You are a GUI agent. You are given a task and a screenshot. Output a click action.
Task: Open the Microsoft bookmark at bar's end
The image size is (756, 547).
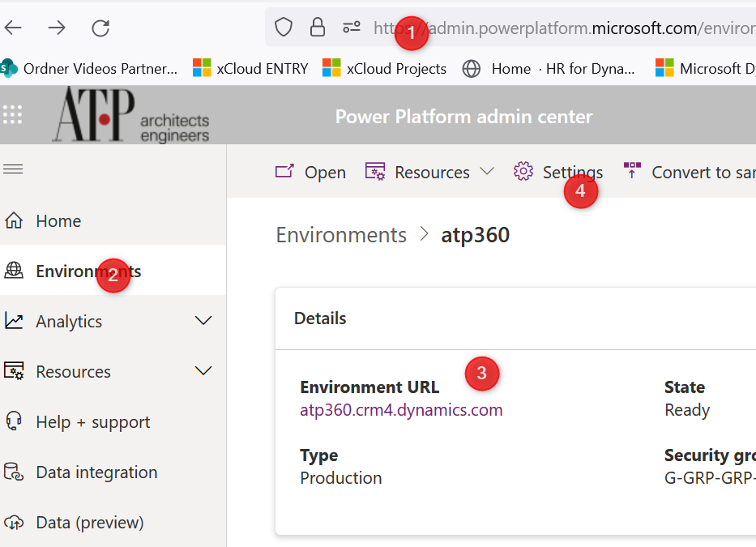click(x=706, y=69)
